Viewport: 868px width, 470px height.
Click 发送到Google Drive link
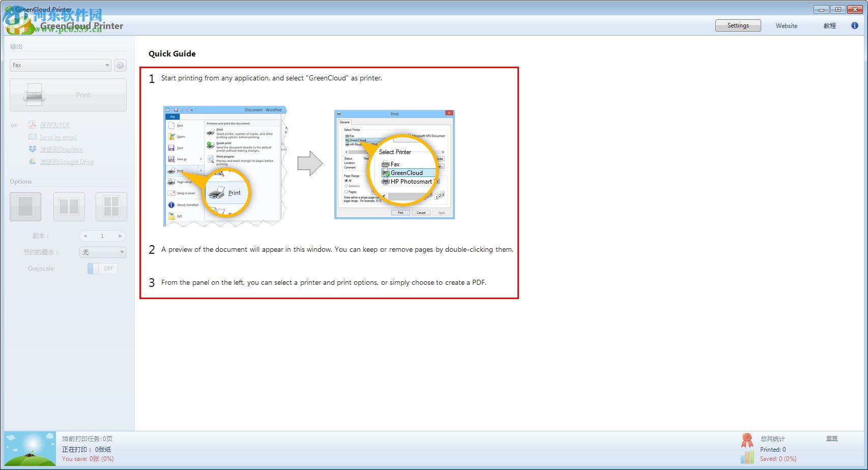point(67,162)
